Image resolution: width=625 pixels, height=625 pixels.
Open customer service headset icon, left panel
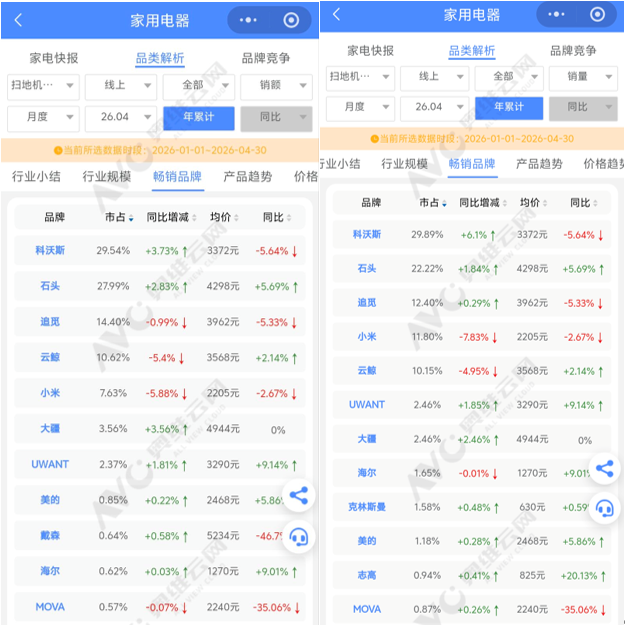(299, 537)
